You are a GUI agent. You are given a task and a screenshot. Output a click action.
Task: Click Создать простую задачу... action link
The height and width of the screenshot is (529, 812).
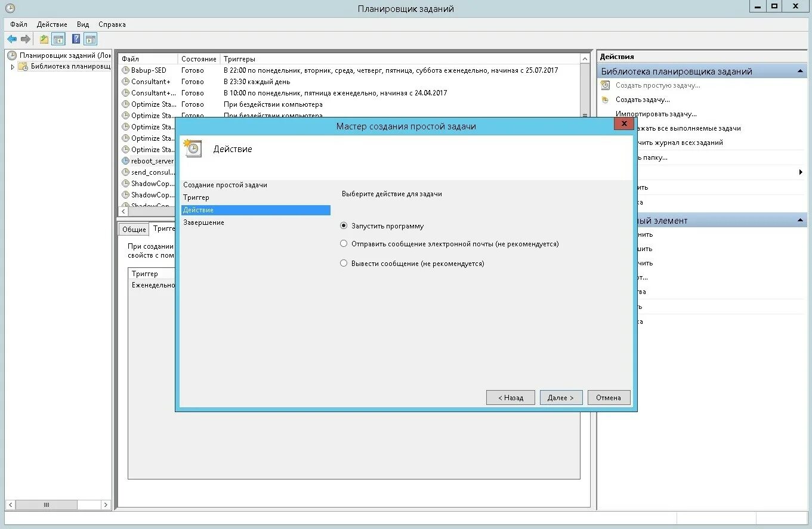tap(658, 85)
